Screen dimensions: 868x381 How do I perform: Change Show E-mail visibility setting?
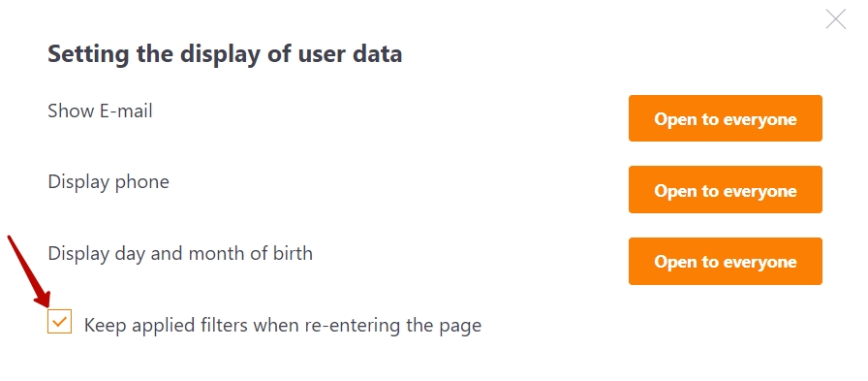726,118
